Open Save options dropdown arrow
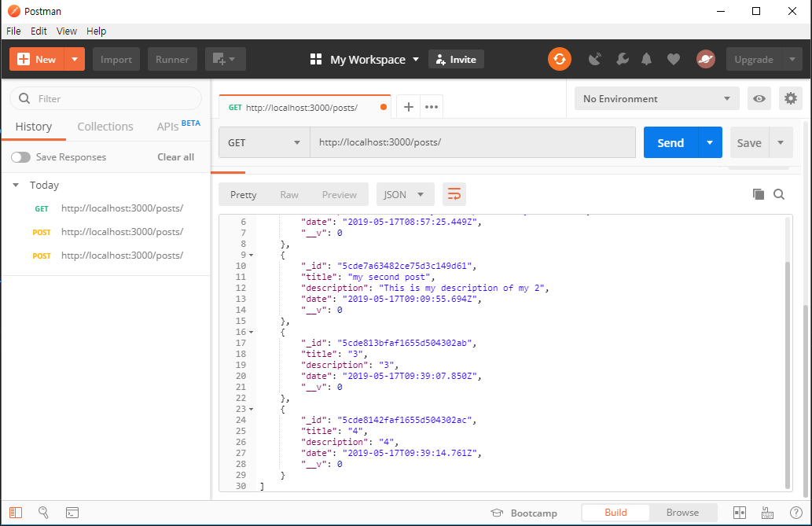 781,142
